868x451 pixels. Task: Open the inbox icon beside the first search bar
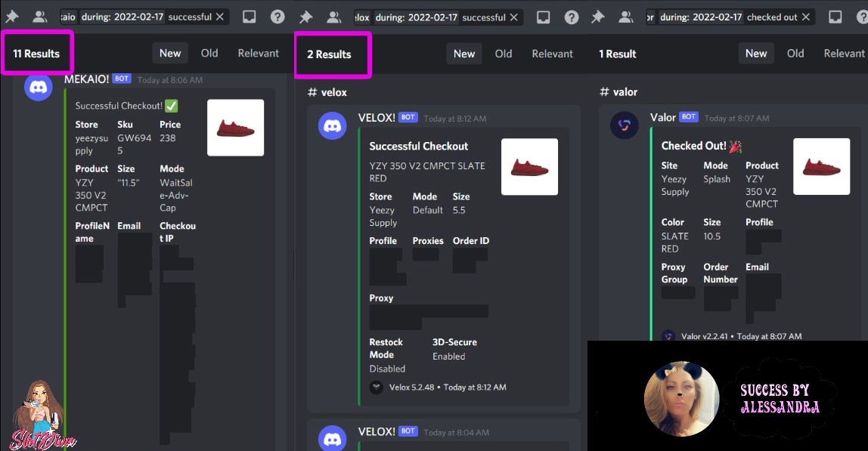point(250,15)
